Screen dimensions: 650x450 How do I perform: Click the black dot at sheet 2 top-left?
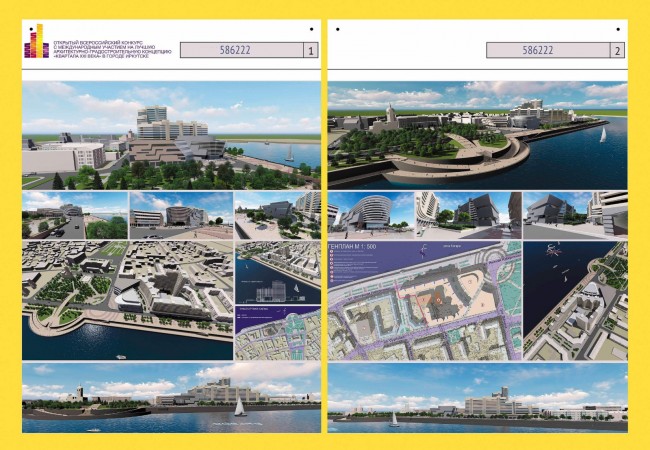tap(338, 29)
